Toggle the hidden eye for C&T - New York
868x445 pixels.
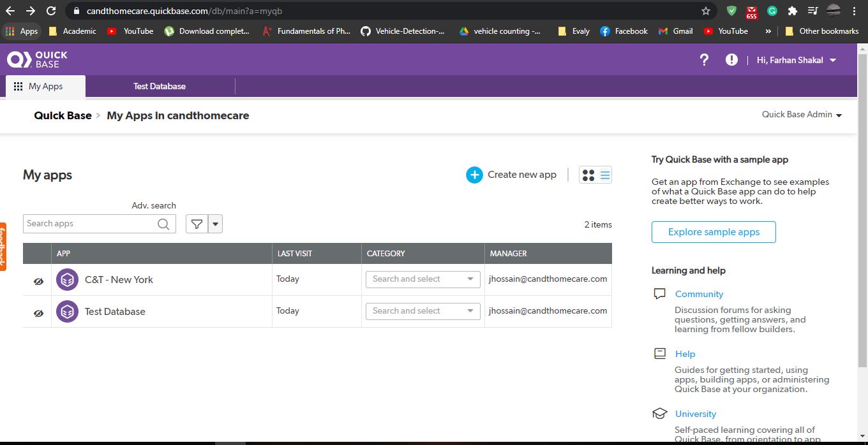pos(38,281)
